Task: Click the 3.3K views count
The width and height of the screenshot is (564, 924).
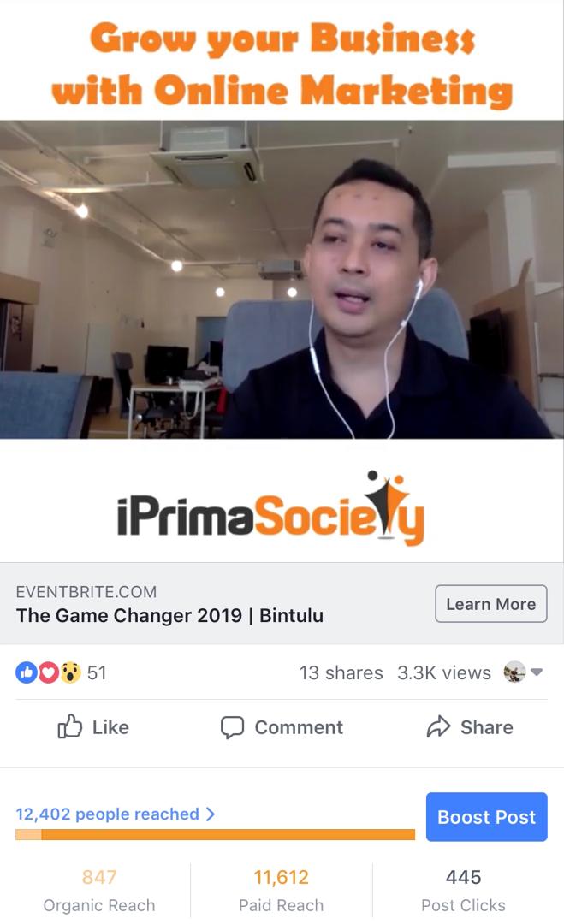Action: [444, 672]
